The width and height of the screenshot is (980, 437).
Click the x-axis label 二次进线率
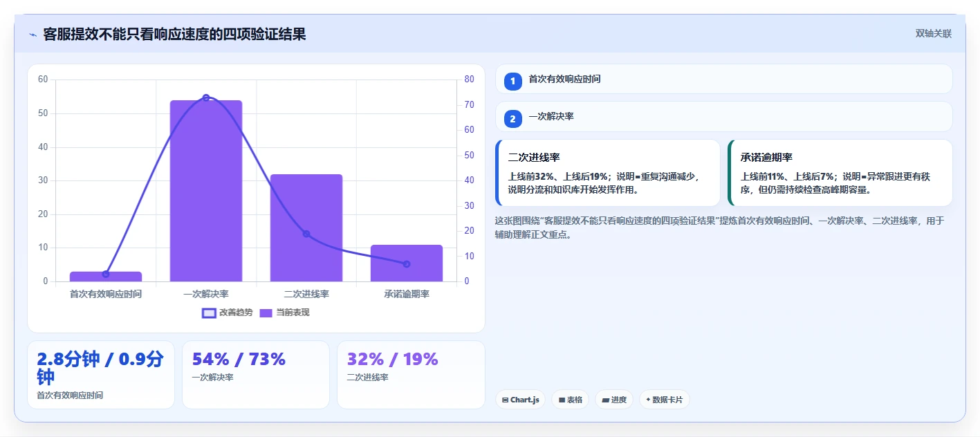pos(306,294)
